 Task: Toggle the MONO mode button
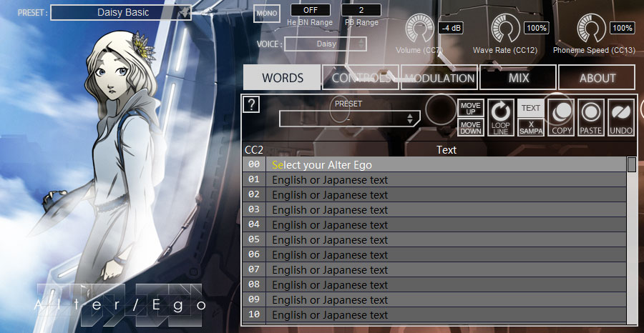(267, 14)
